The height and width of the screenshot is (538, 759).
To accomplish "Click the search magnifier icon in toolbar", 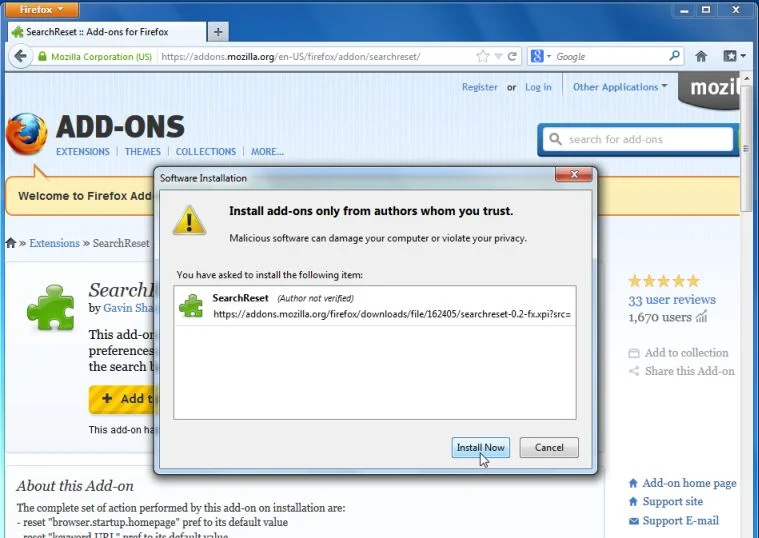I will [674, 56].
